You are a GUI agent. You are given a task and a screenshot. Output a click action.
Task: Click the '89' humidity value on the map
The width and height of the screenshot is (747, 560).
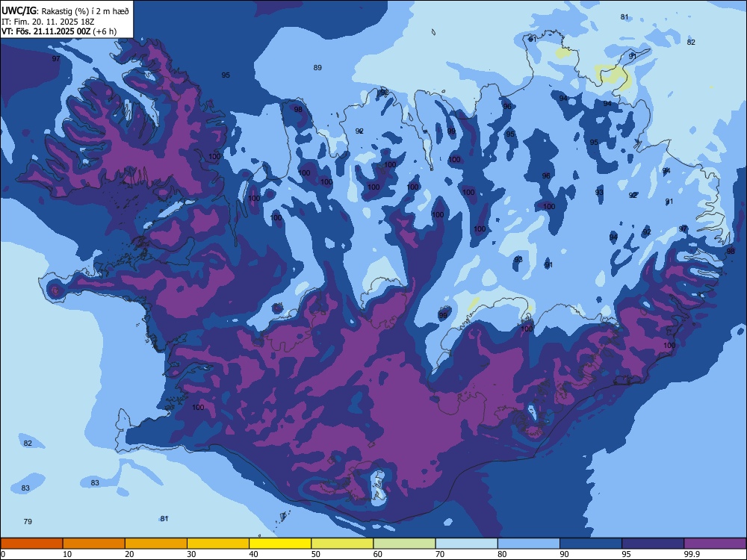[x=317, y=68]
